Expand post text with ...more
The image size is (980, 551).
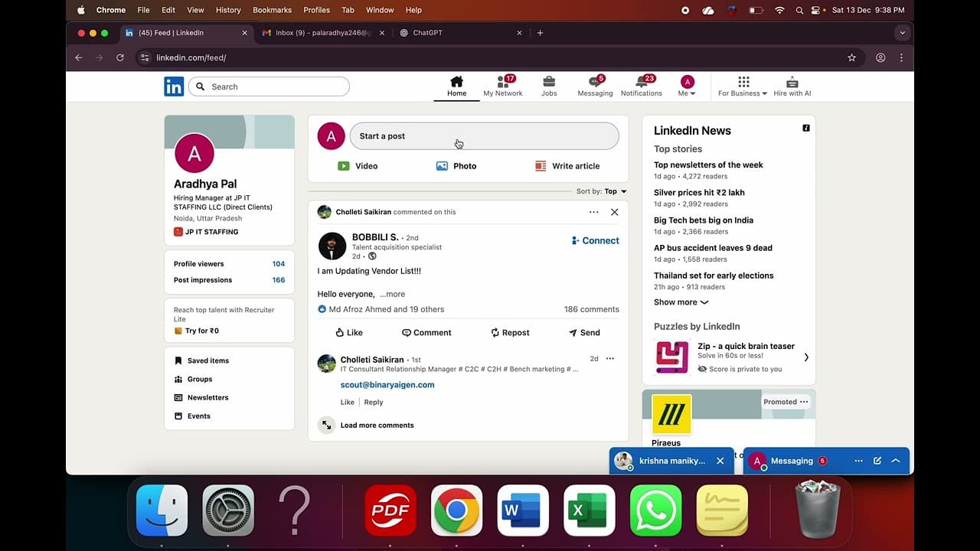point(392,294)
